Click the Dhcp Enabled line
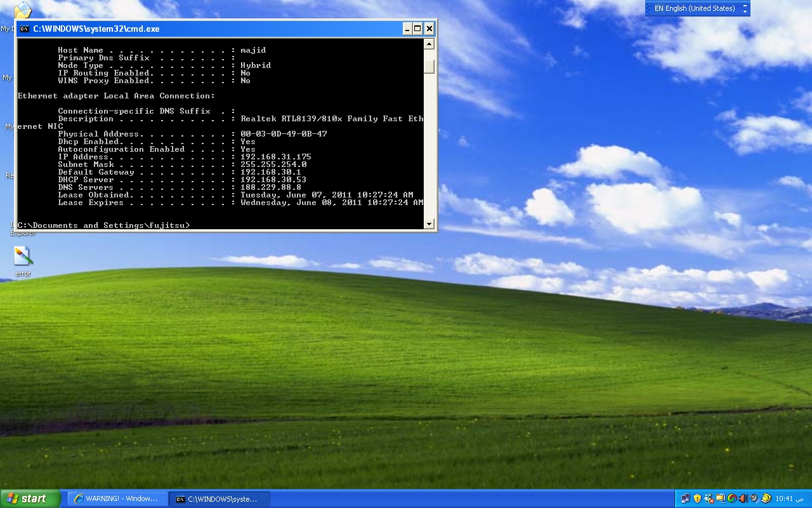Screen dimensions: 812x508 point(157,142)
